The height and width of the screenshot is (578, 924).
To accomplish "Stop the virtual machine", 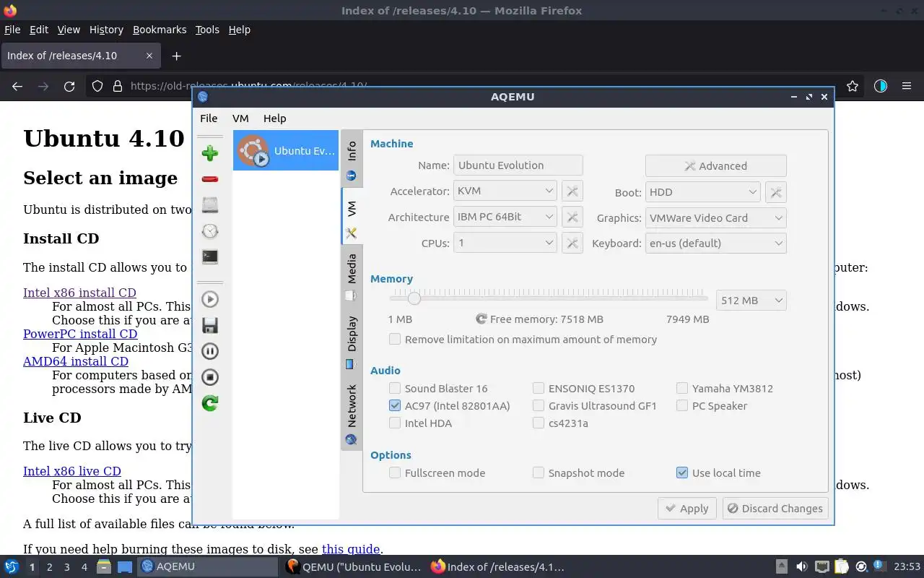I will [x=210, y=377].
